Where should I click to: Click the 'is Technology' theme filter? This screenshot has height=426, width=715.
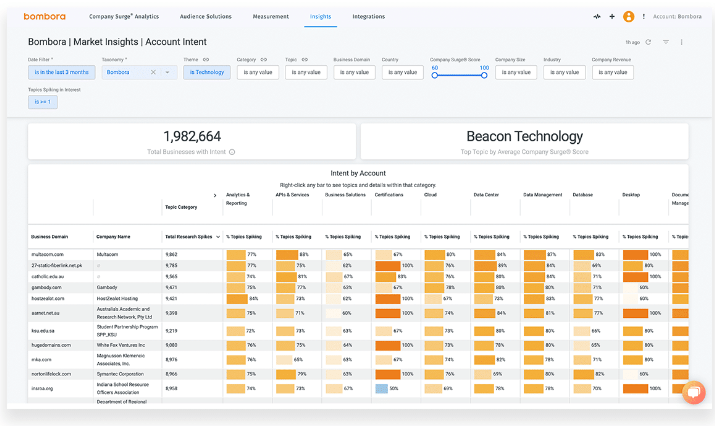[207, 72]
